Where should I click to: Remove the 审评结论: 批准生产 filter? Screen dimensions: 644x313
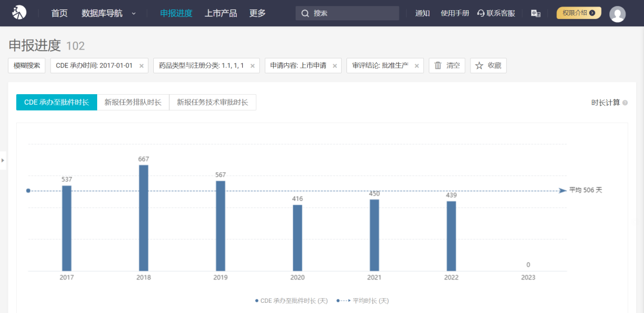[416, 66]
